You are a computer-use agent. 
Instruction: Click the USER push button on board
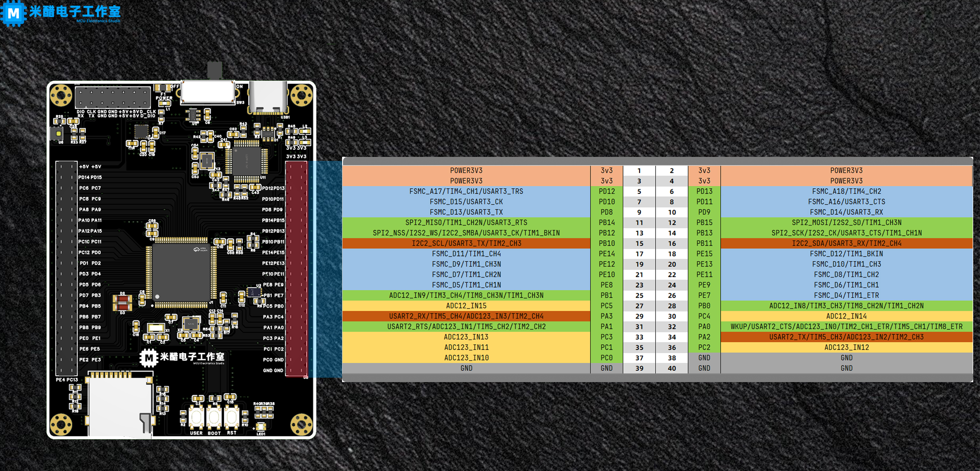pos(196,418)
